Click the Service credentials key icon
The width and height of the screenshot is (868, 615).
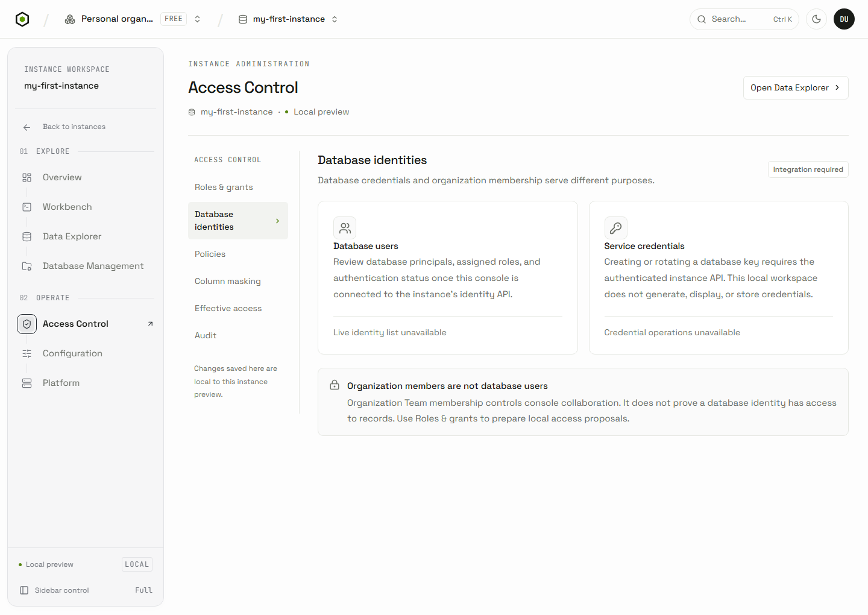(616, 228)
